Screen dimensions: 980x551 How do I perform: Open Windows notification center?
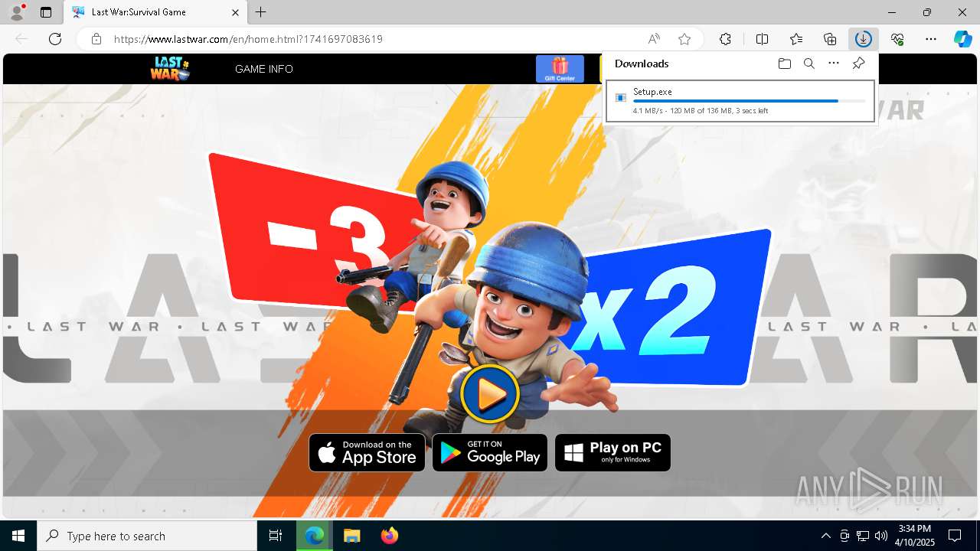955,536
